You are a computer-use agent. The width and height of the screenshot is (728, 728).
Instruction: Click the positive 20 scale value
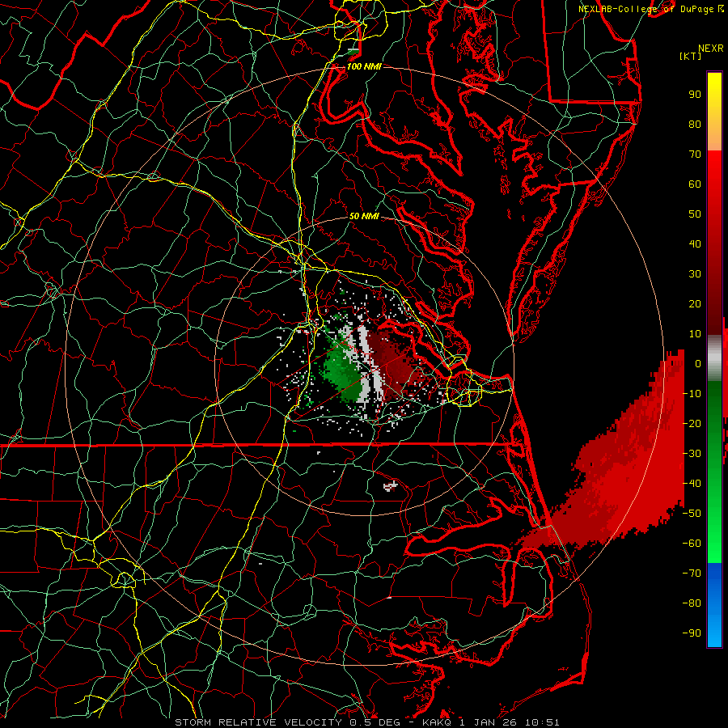[x=695, y=304]
